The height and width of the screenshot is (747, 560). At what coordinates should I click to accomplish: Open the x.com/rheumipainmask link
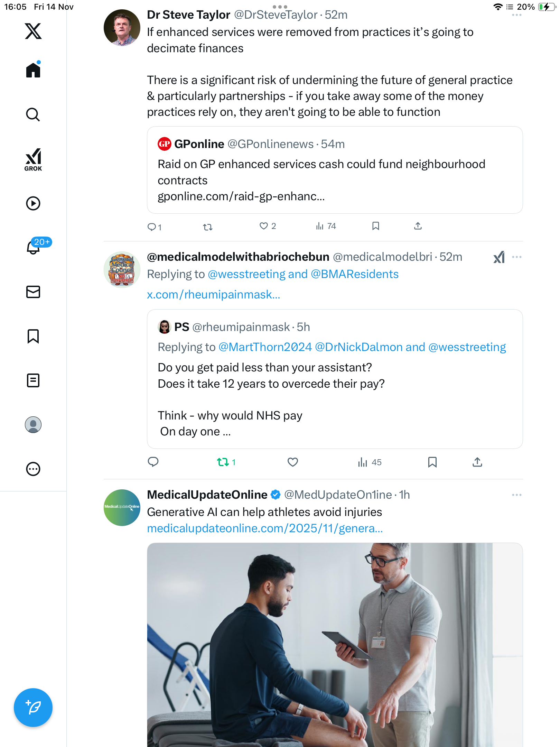(213, 295)
